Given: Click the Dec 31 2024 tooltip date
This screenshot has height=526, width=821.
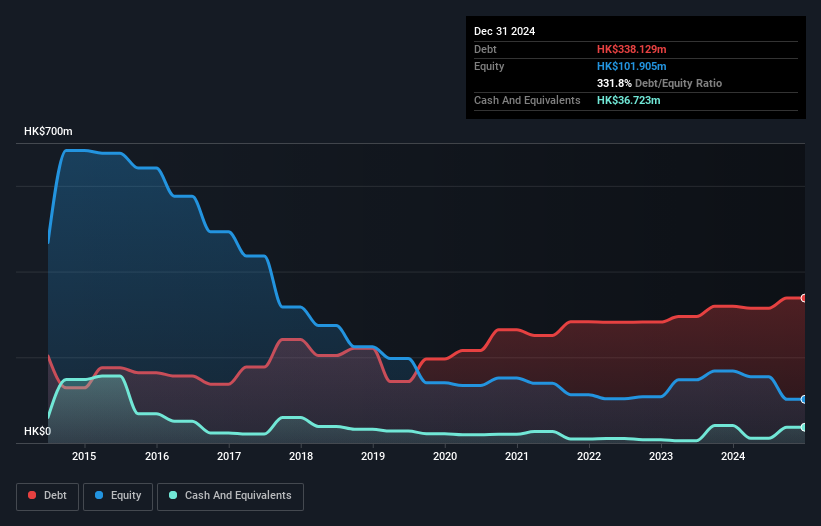Looking at the screenshot, I should click(x=504, y=31).
